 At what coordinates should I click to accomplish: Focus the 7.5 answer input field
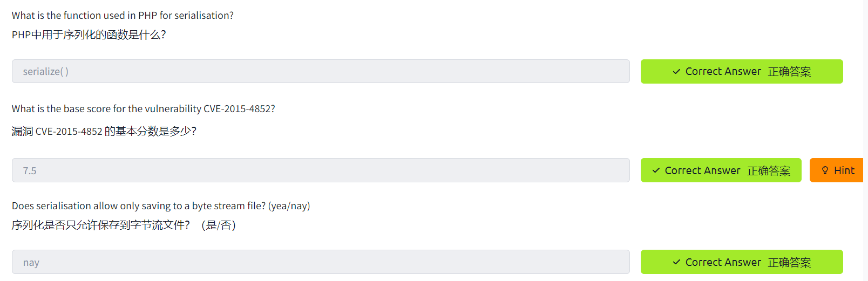click(321, 170)
